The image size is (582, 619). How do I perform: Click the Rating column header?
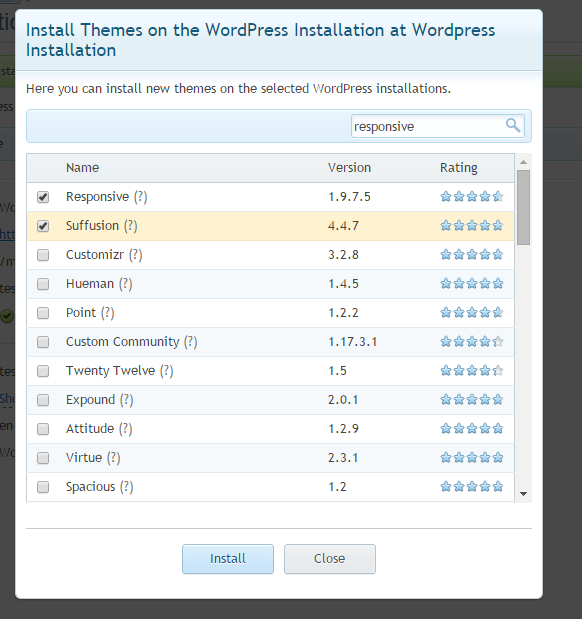coord(459,168)
